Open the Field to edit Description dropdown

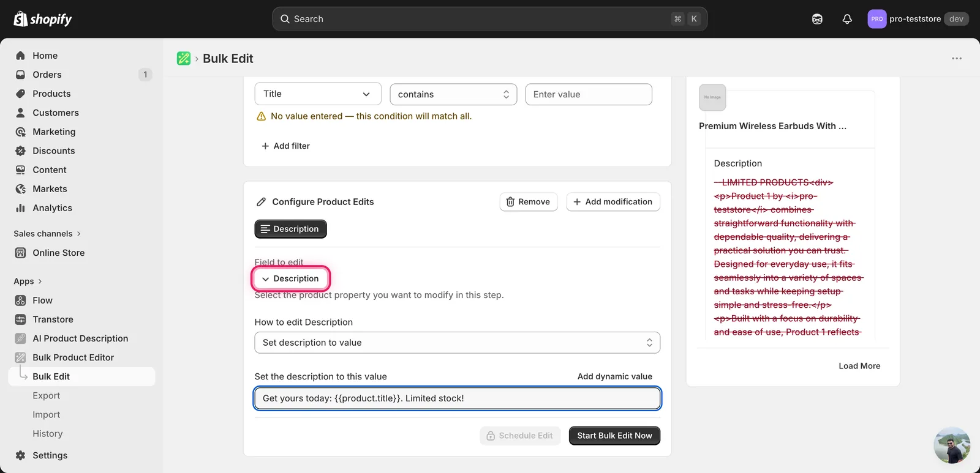click(290, 278)
